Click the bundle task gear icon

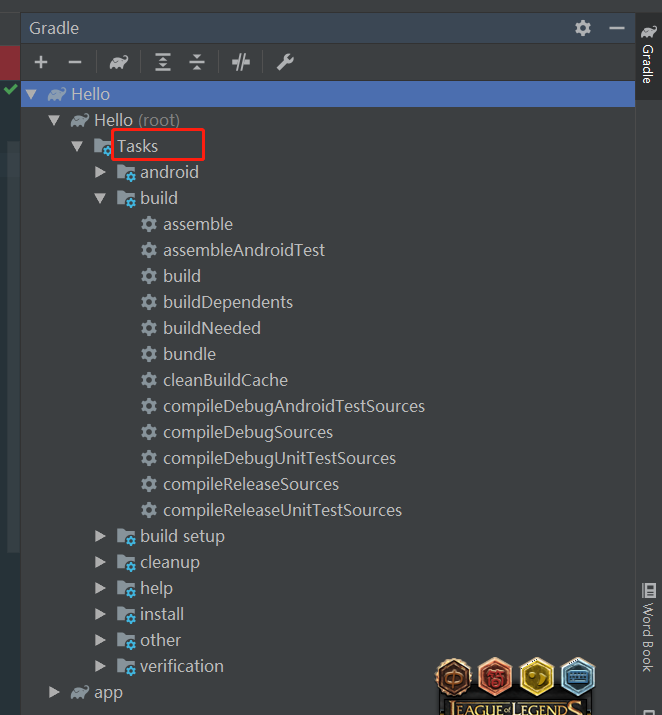(149, 354)
